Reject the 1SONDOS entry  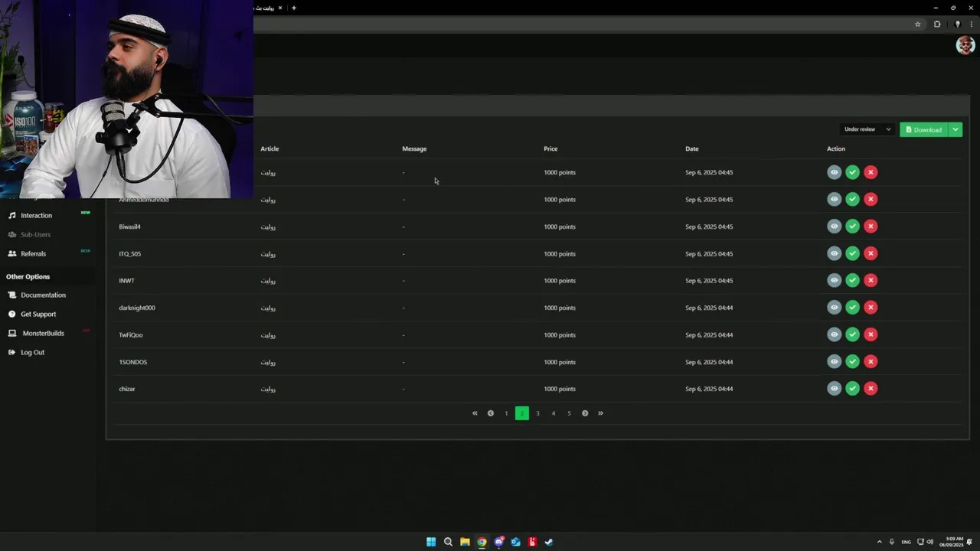tap(871, 361)
